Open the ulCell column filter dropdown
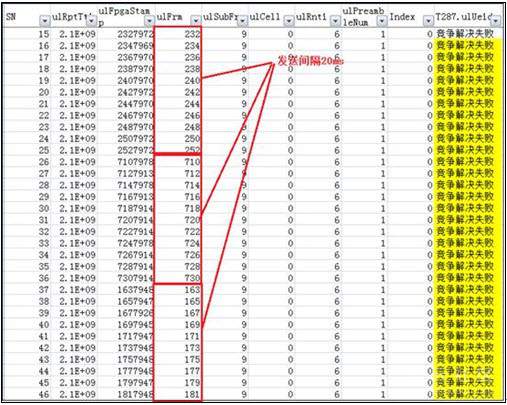This screenshot has width=507, height=405. (289, 22)
